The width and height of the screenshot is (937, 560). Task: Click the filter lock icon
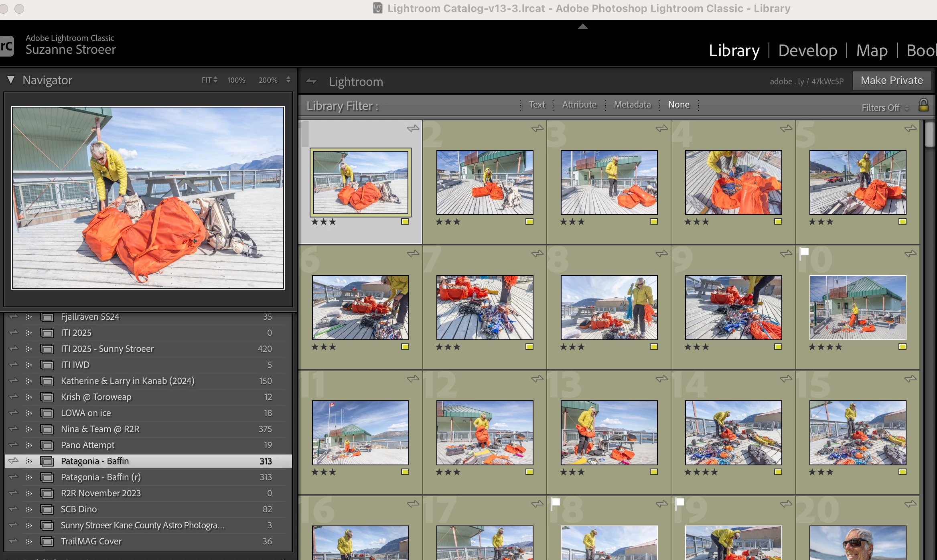[923, 105]
